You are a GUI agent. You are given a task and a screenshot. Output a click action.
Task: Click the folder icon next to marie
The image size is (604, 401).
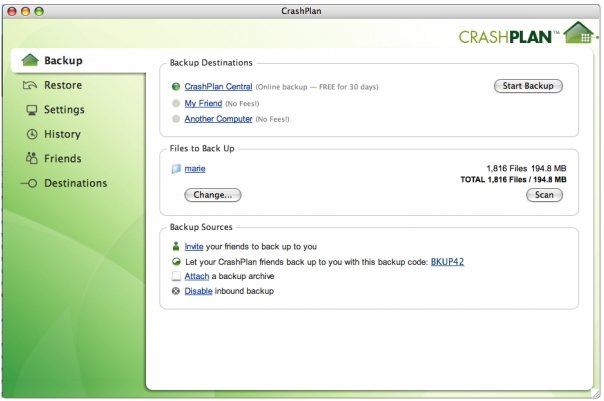click(x=176, y=169)
